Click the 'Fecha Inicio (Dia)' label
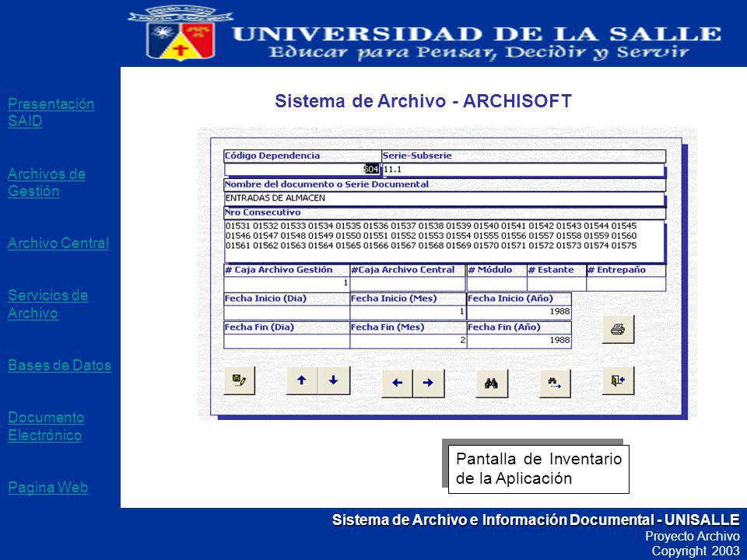 point(266,299)
